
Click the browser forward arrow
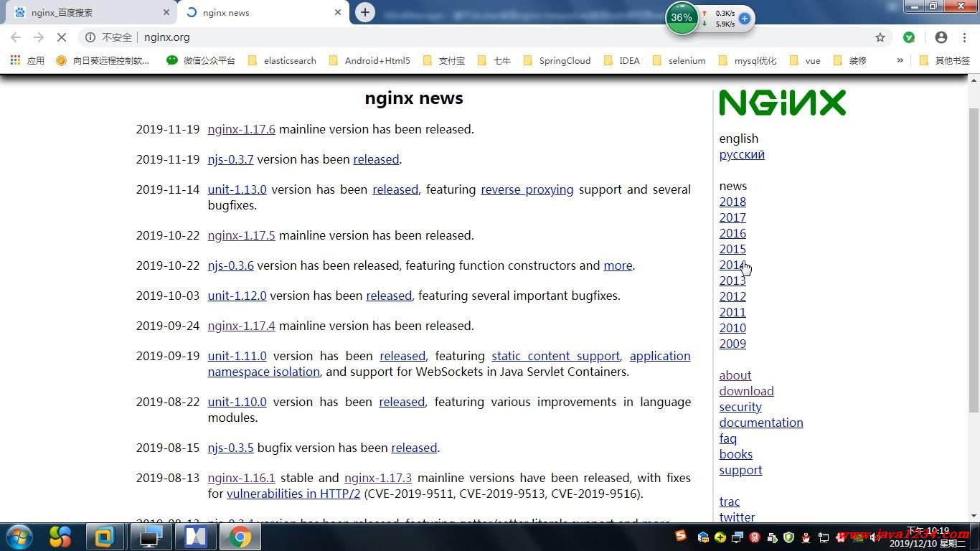point(39,37)
